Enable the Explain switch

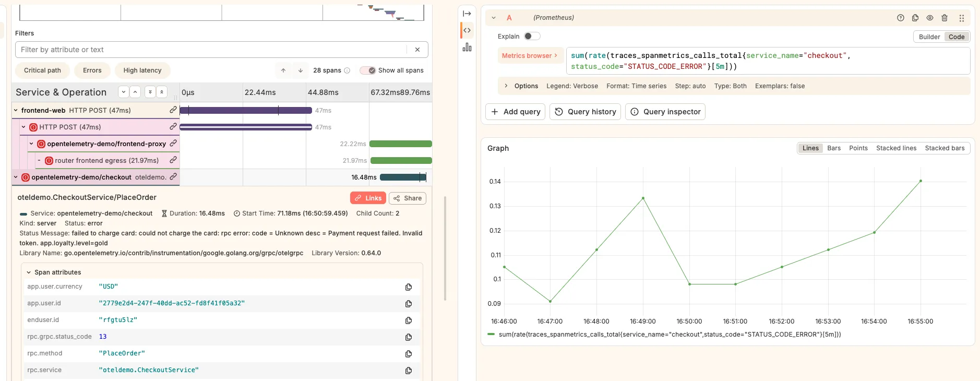click(x=532, y=36)
